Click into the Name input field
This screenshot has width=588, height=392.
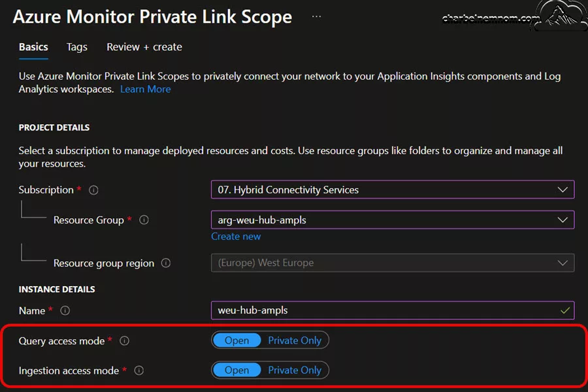coord(393,310)
